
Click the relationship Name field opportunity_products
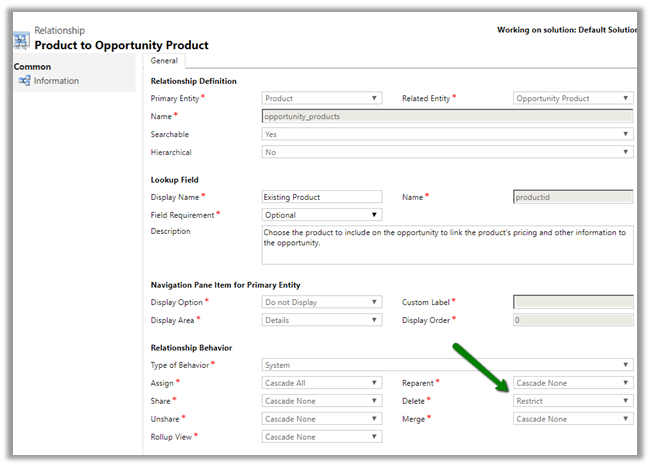[x=447, y=116]
